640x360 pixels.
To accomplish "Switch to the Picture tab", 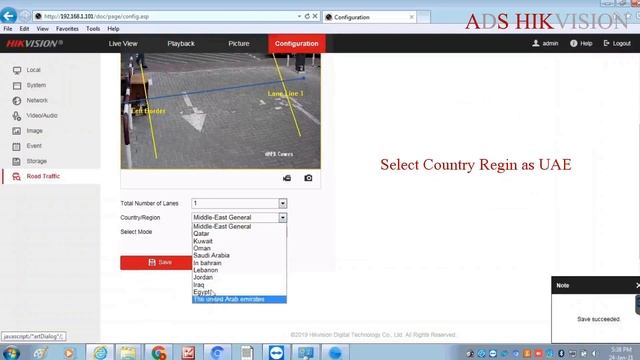I will [239, 43].
